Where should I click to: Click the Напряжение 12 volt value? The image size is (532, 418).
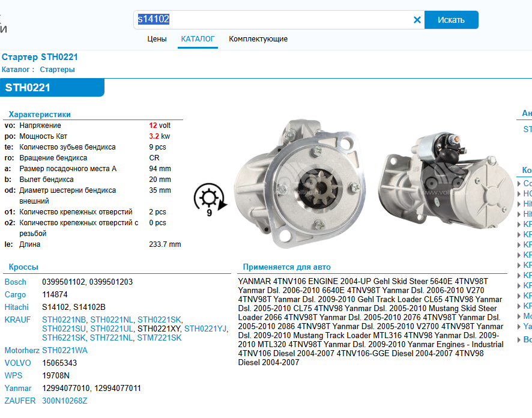tap(160, 126)
